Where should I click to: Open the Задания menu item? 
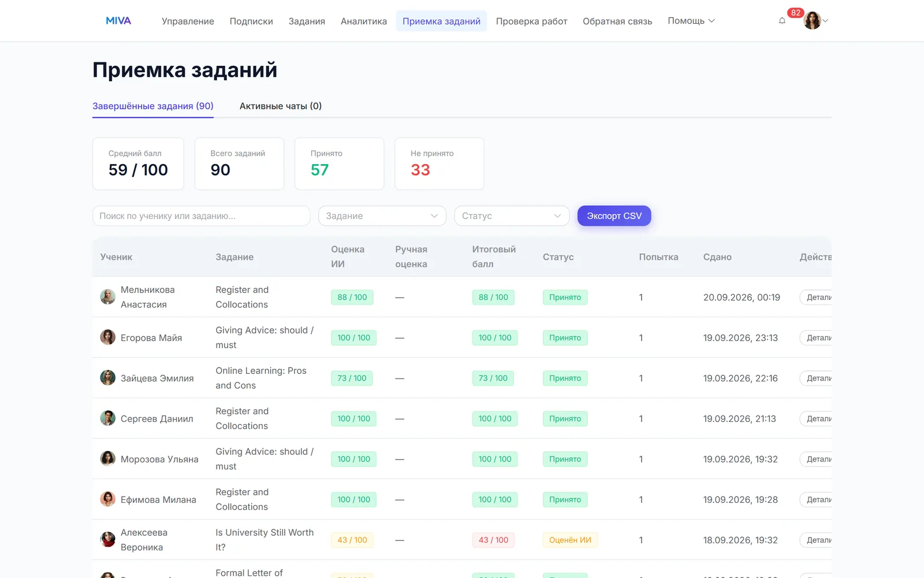307,21
